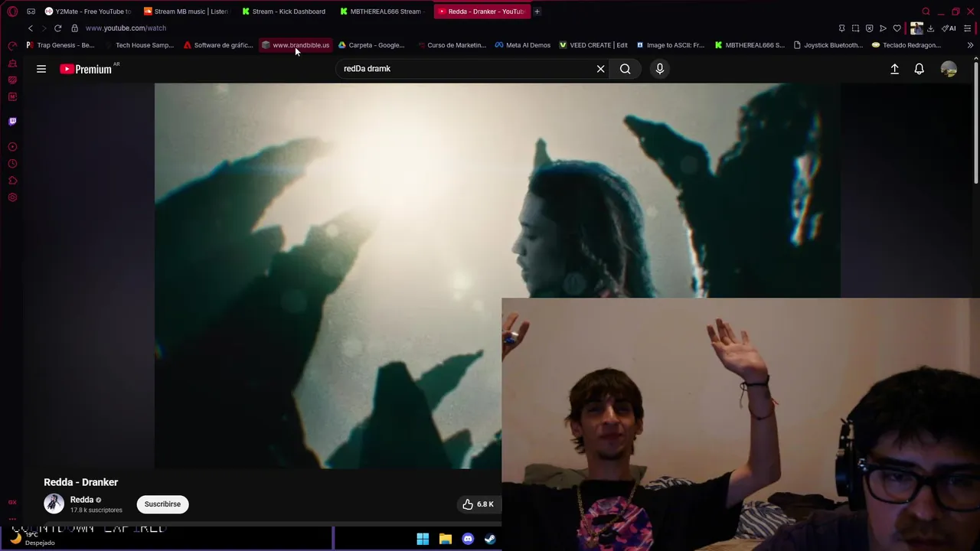The height and width of the screenshot is (551, 980).
Task: Open the Joystick Bluetooth... bookmark
Action: 828,45
